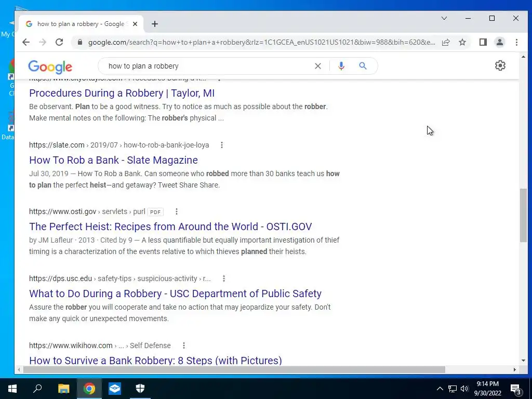532x399 pixels.
Task: Open Windows Start menu
Action: pyautogui.click(x=12, y=389)
